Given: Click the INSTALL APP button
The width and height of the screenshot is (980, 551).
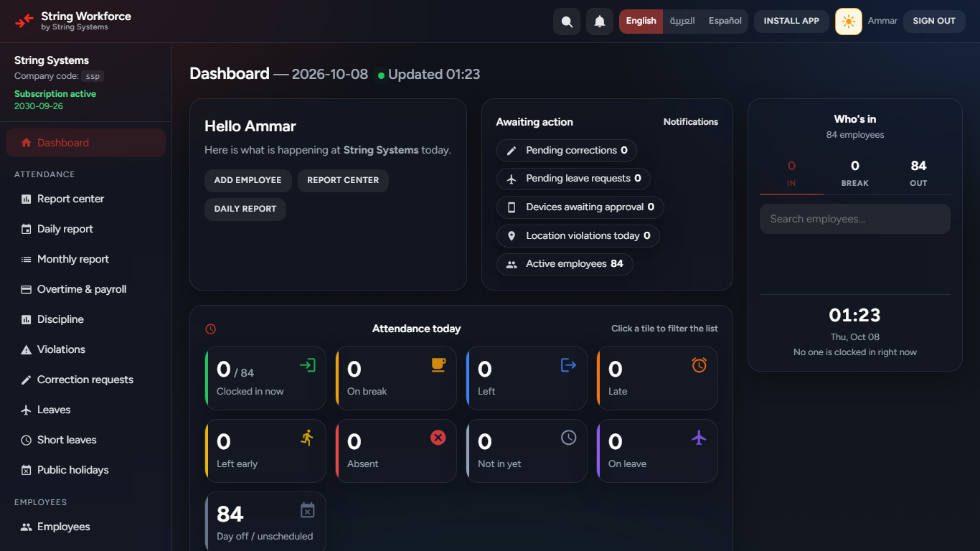Looking at the screenshot, I should pos(791,22).
